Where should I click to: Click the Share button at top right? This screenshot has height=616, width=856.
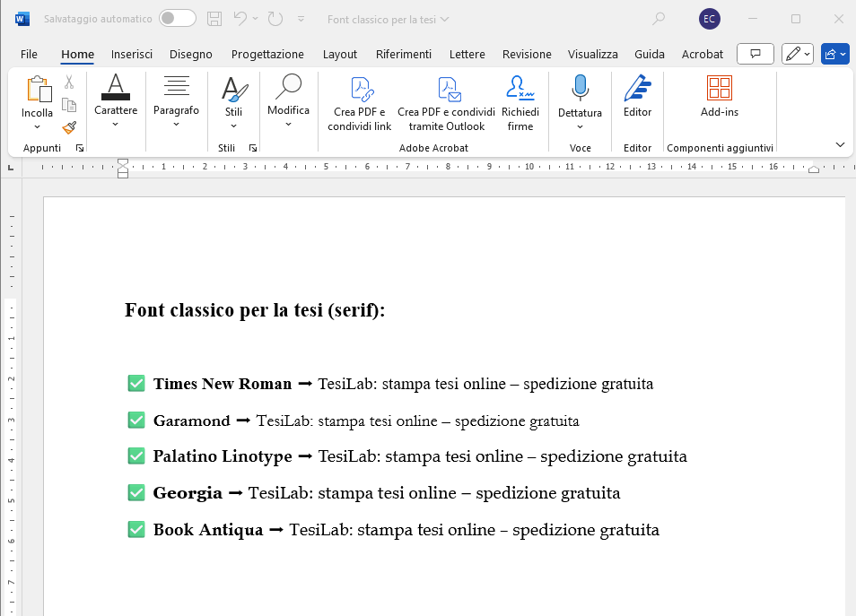tap(834, 54)
